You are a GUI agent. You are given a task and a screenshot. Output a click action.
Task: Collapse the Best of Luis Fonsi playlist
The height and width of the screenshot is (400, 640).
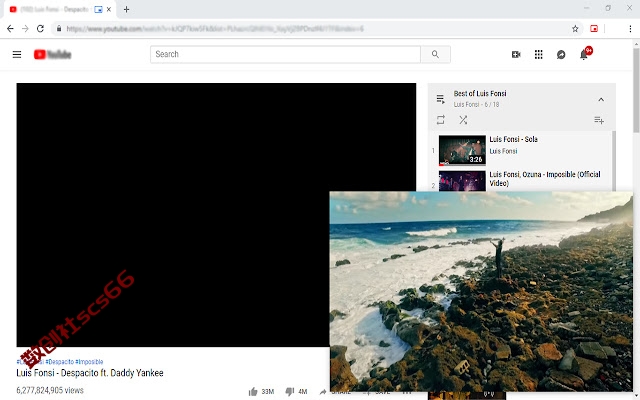(x=601, y=99)
